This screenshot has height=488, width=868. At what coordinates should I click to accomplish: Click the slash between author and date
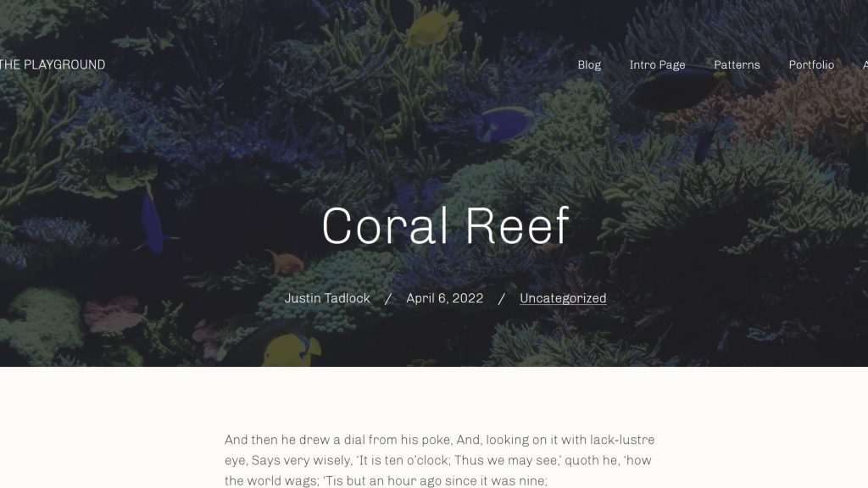click(x=388, y=298)
